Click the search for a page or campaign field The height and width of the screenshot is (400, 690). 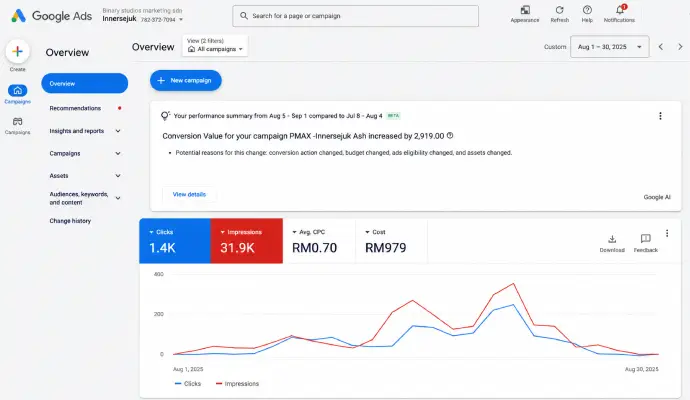click(x=355, y=16)
